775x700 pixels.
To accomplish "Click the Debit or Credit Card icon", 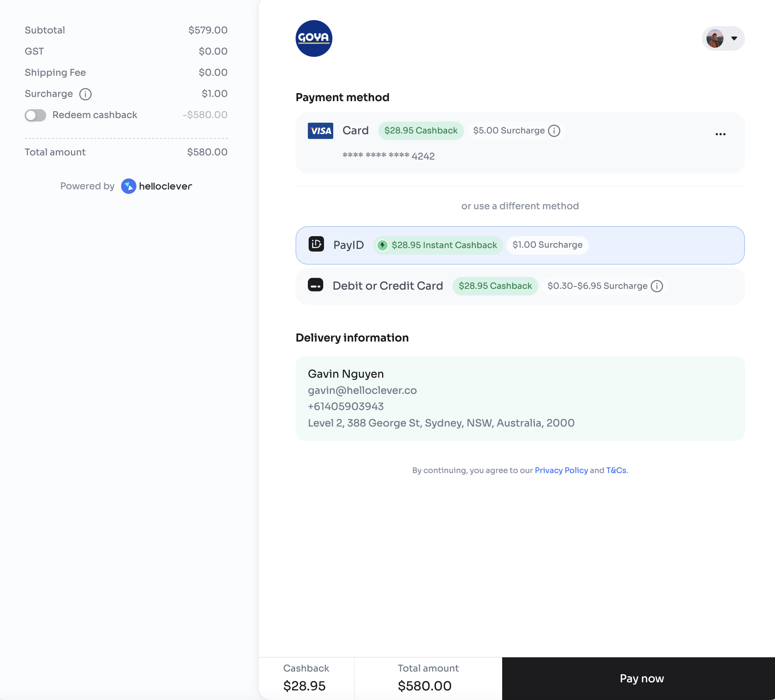I will (x=316, y=285).
